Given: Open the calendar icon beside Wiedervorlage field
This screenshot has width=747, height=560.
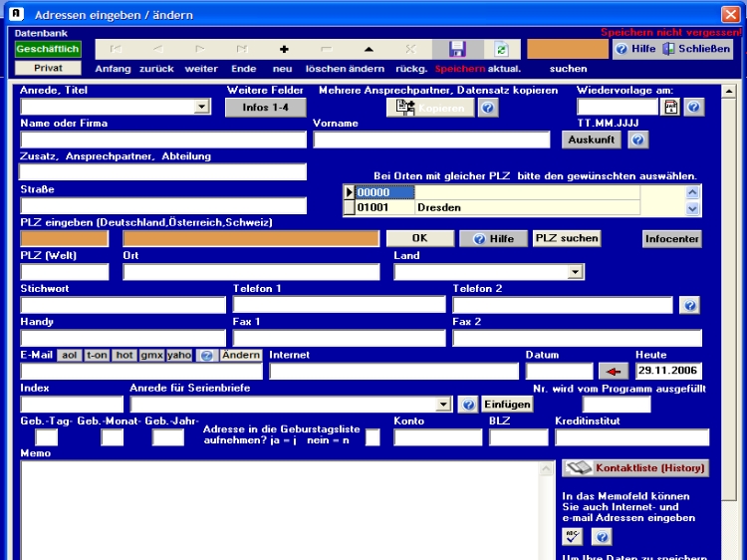Looking at the screenshot, I should pyautogui.click(x=671, y=107).
